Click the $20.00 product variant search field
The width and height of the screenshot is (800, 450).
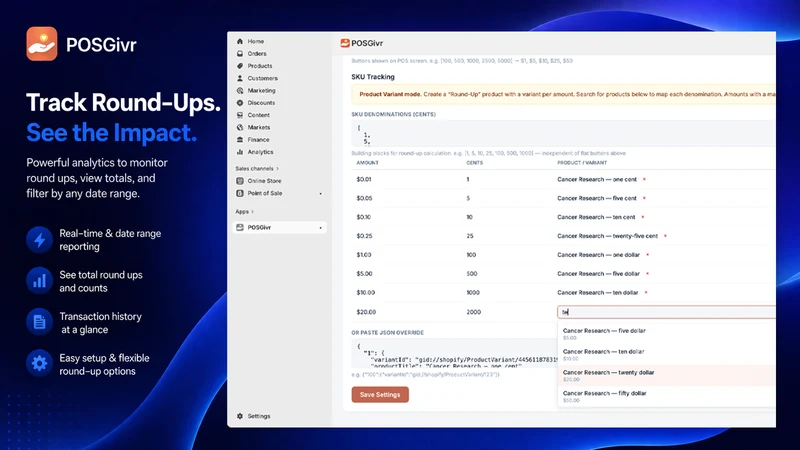(666, 312)
